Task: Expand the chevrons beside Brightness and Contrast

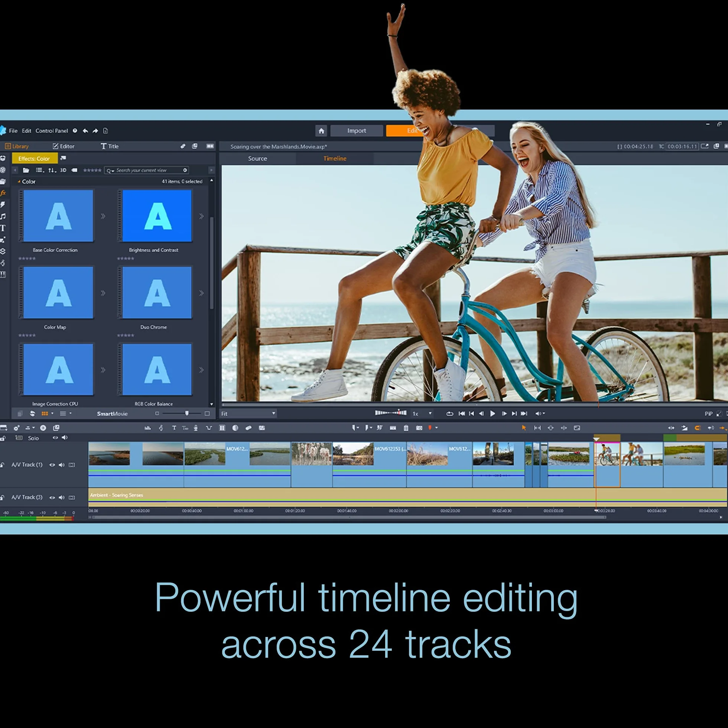Action: coord(202,216)
